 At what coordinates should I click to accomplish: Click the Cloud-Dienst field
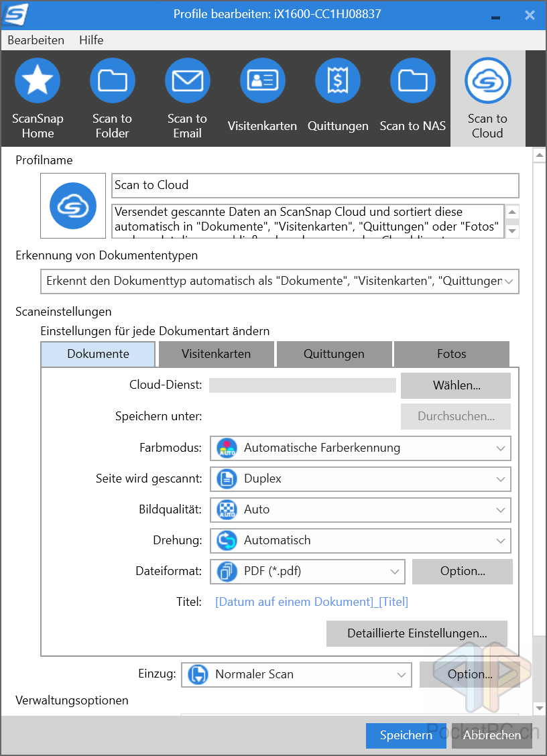pyautogui.click(x=302, y=385)
